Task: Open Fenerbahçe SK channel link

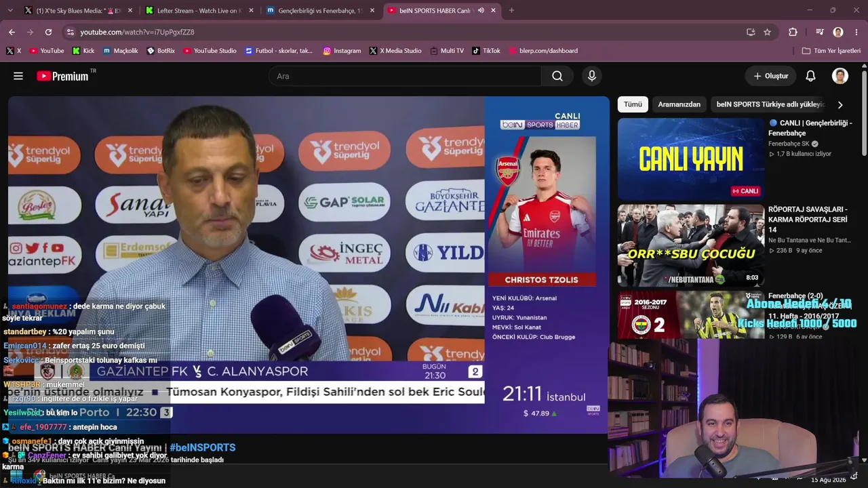Action: coord(789,144)
